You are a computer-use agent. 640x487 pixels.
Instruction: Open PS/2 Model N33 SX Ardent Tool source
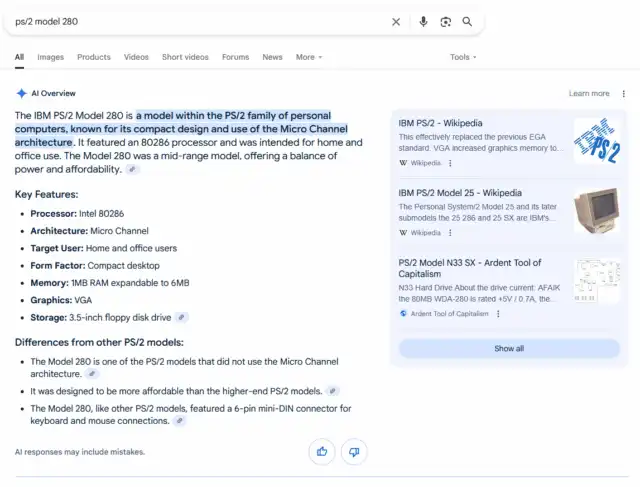[x=470, y=268]
